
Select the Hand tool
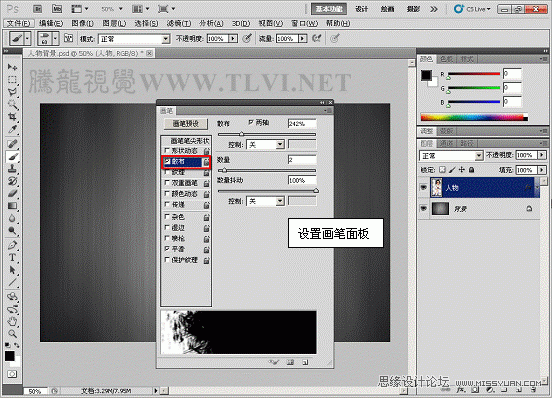(12, 321)
